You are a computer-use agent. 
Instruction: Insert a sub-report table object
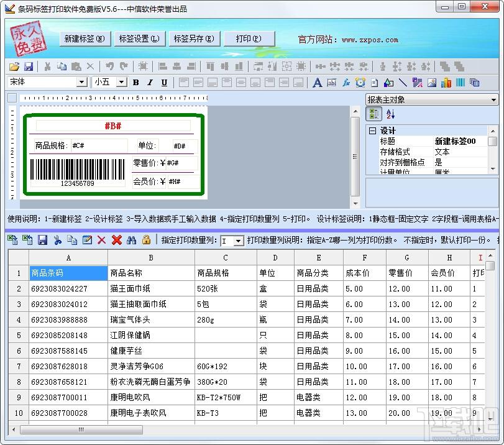coord(475,83)
